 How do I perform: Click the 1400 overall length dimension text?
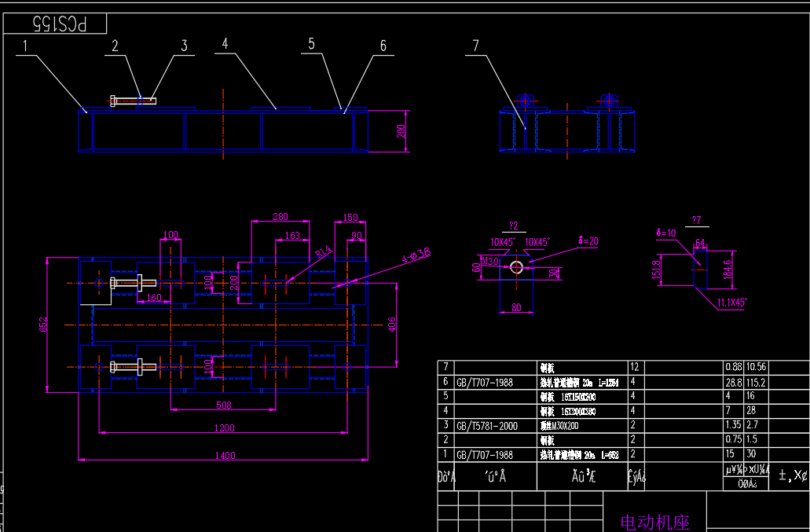[224, 454]
